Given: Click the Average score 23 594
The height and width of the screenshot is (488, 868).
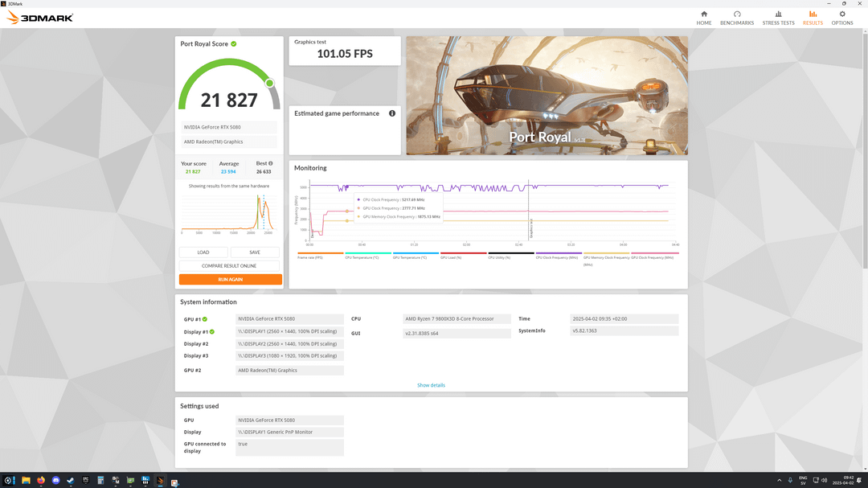Looking at the screenshot, I should 228,172.
